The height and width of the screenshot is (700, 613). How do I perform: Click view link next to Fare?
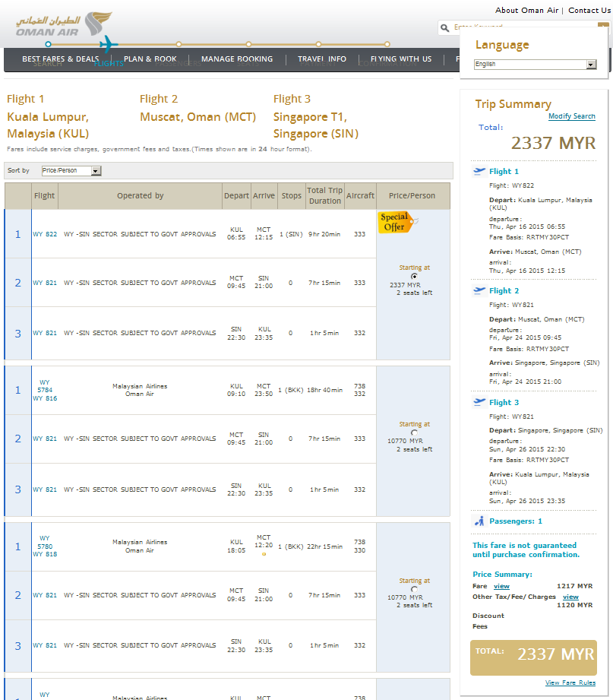(501, 586)
